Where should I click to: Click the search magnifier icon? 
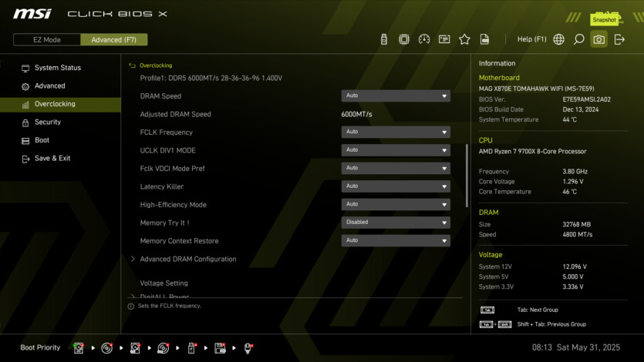(x=578, y=39)
